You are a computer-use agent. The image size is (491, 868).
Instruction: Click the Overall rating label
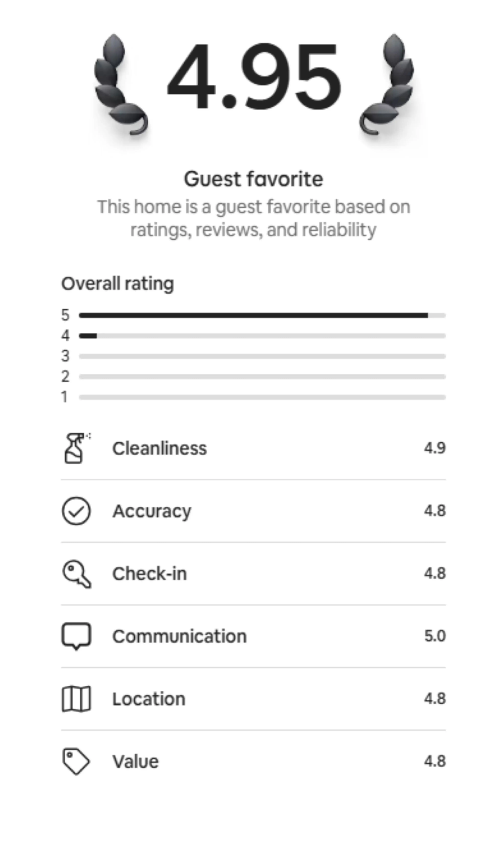pyautogui.click(x=118, y=283)
